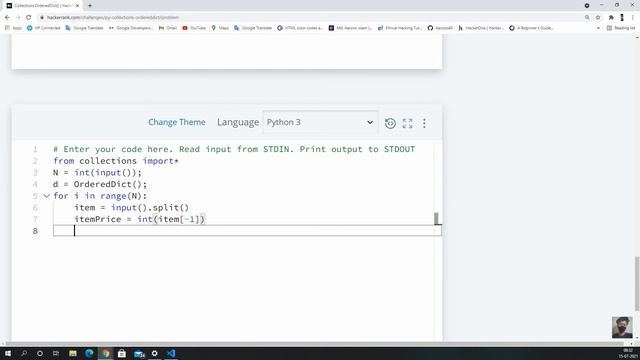Open the Apps bookmark shortcut
This screenshot has width=640, height=360.
click(x=13, y=28)
